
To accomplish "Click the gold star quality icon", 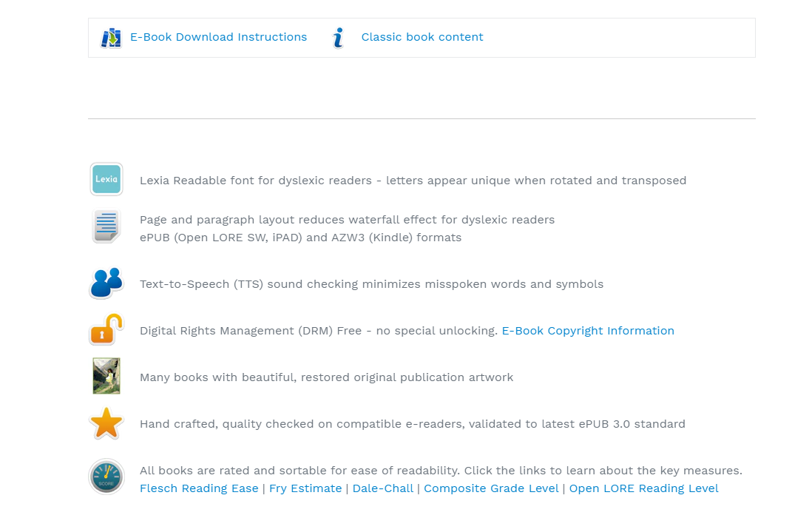I will coord(106,424).
